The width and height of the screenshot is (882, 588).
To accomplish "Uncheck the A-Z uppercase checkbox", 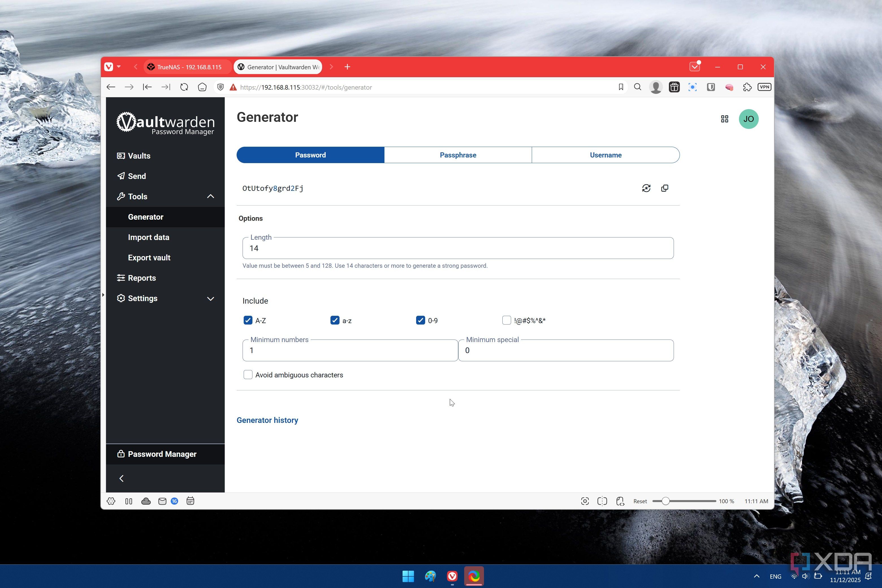I will (248, 320).
